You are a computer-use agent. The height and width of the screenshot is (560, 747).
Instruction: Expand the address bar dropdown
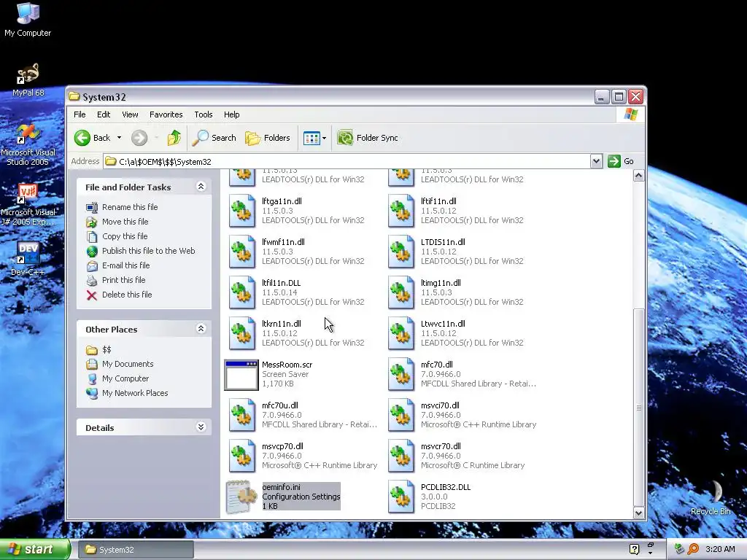(596, 161)
